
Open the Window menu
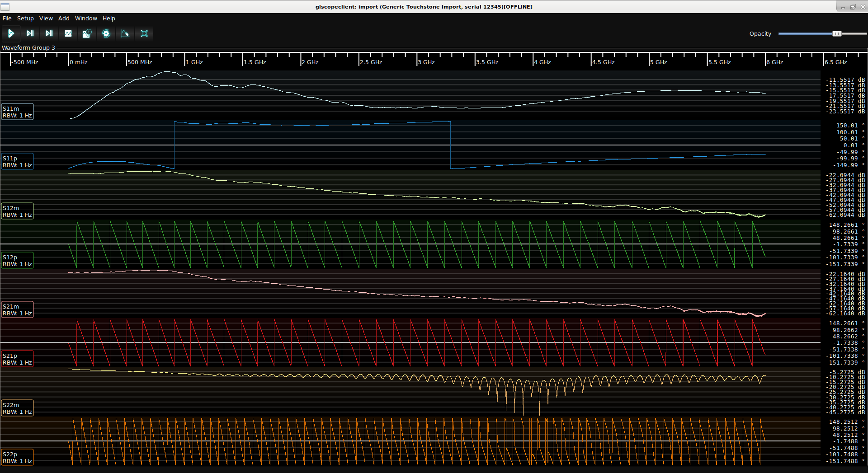tap(86, 19)
